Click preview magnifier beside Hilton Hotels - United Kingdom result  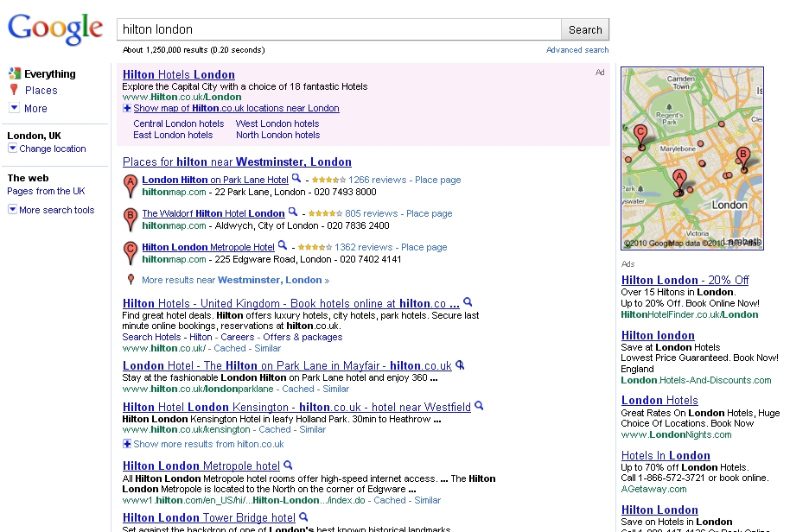(x=468, y=302)
